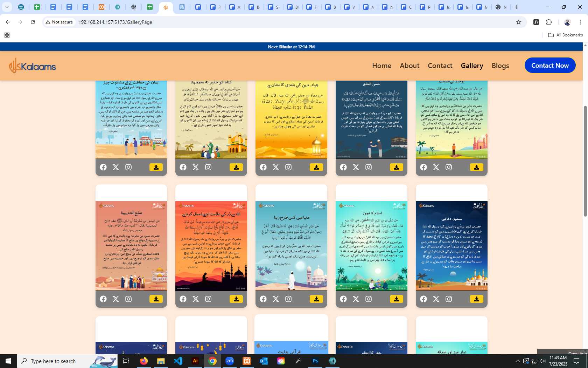Share the گناہ کو حقیر نہ سمجھنا card on Instagram

click(208, 167)
